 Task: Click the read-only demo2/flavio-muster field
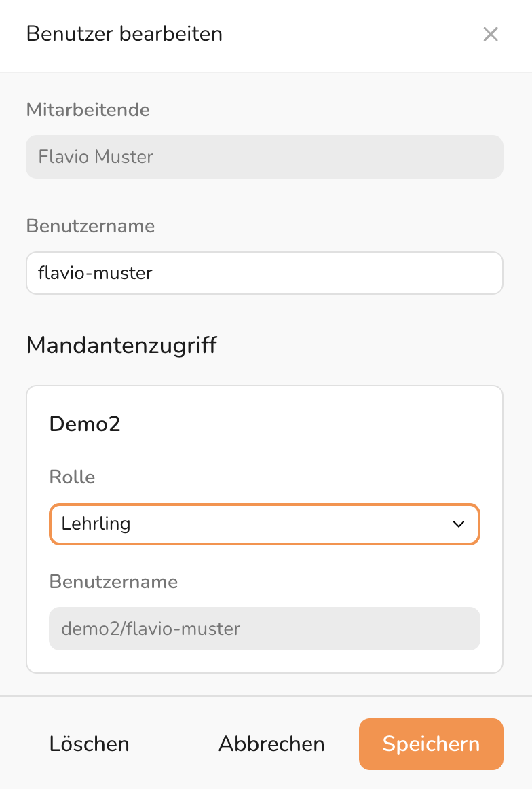pyautogui.click(x=265, y=629)
